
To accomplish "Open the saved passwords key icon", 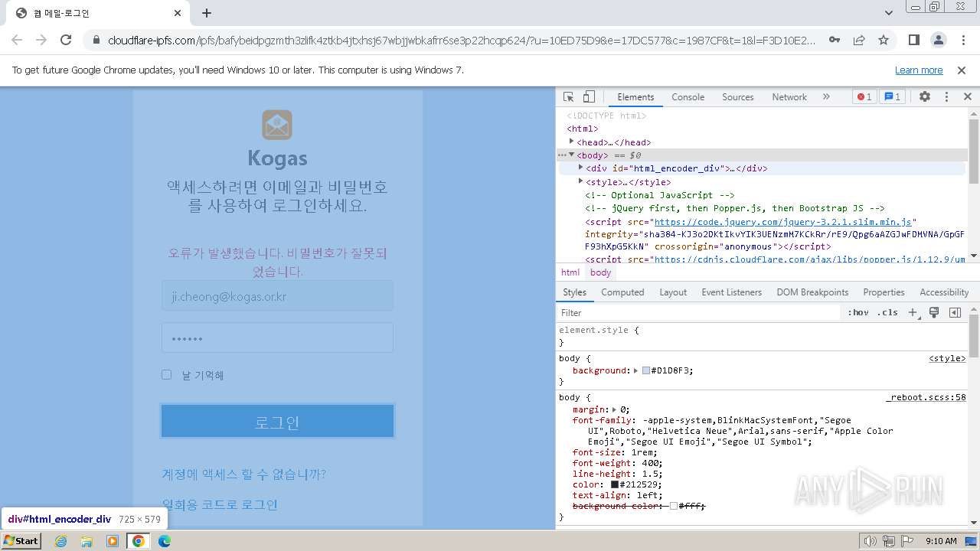I will pos(835,40).
